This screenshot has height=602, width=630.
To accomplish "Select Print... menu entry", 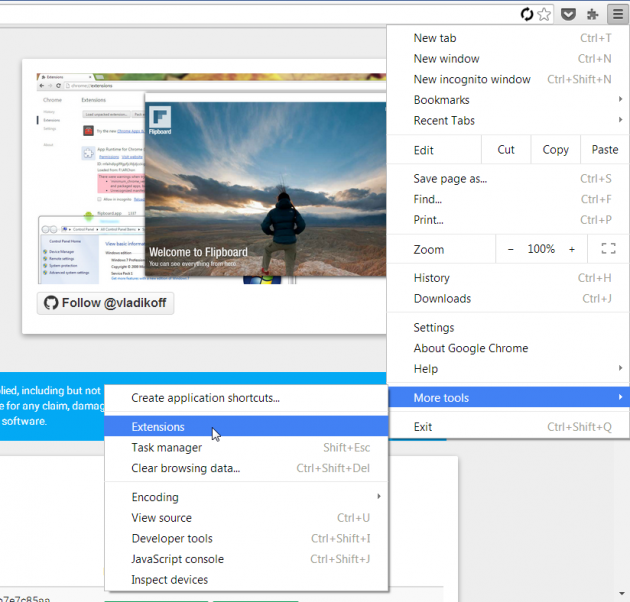I will pos(508,220).
